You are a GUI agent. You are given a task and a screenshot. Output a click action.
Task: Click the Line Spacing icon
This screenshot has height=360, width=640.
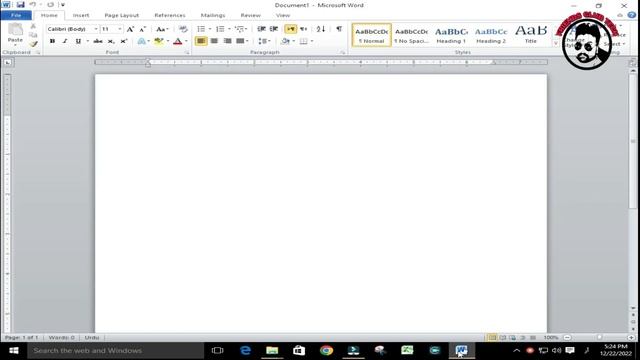coord(262,41)
